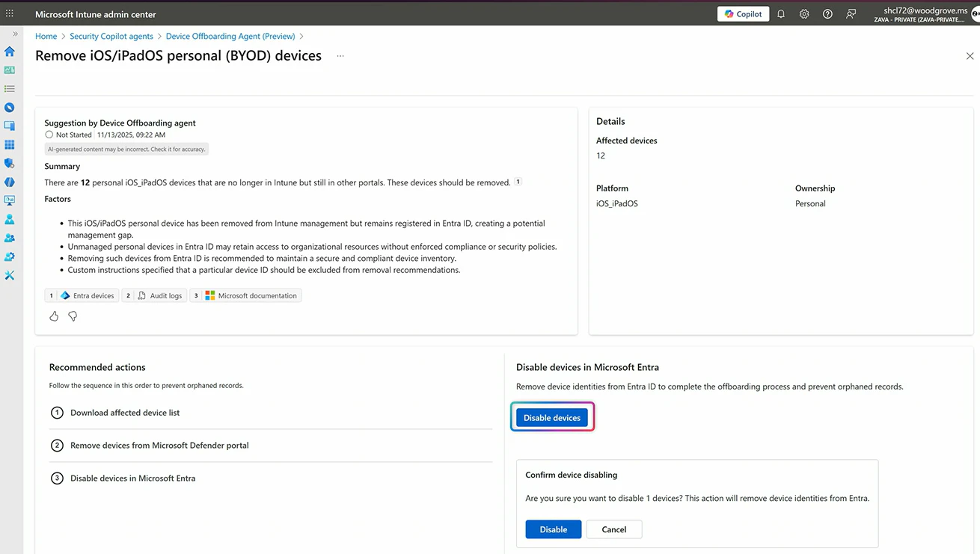Click the Ownership value Personal
This screenshot has height=554, width=980.
[x=810, y=203]
